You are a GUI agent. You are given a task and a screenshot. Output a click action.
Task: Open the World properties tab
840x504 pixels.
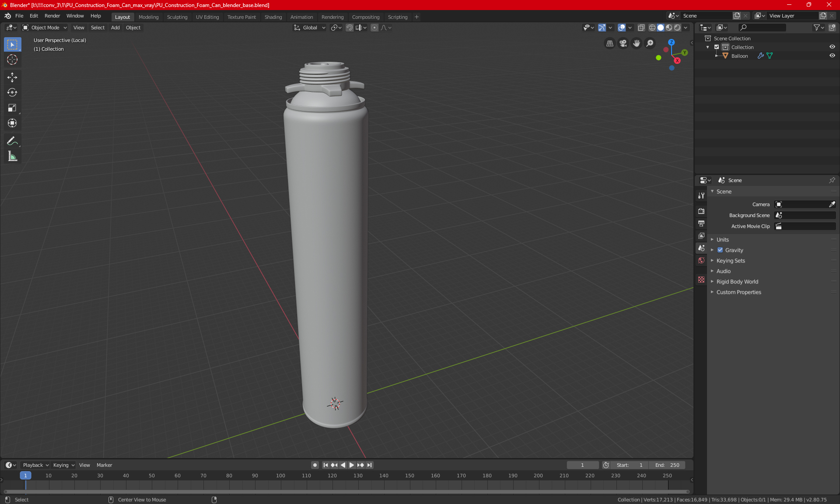[x=701, y=260]
